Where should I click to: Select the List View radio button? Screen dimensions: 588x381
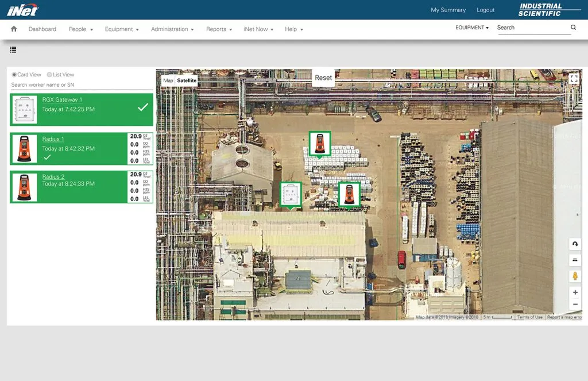tap(49, 75)
